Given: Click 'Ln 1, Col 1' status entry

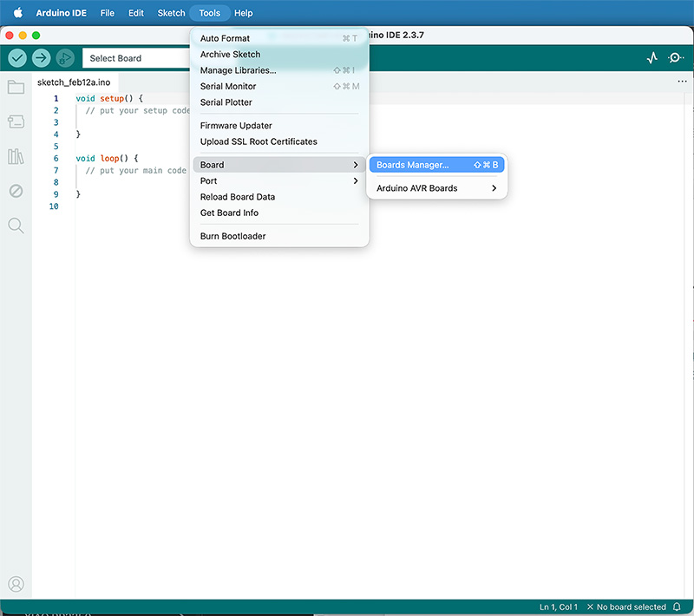Looking at the screenshot, I should 558,606.
